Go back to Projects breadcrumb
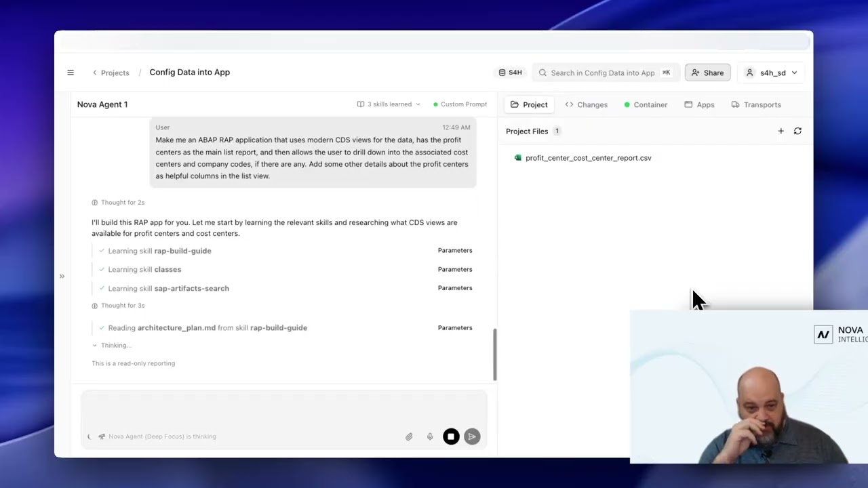The width and height of the screenshot is (868, 488). coord(111,73)
